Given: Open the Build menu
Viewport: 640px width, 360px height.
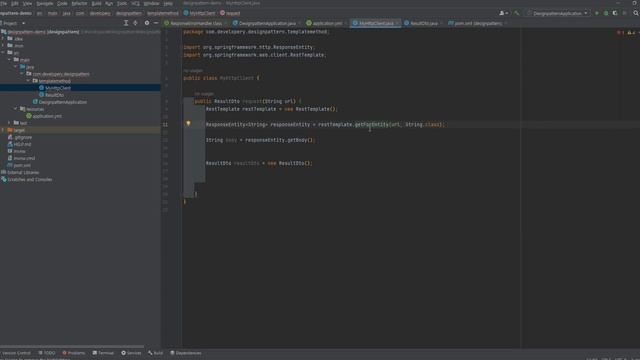Looking at the screenshot, I should [96, 3].
